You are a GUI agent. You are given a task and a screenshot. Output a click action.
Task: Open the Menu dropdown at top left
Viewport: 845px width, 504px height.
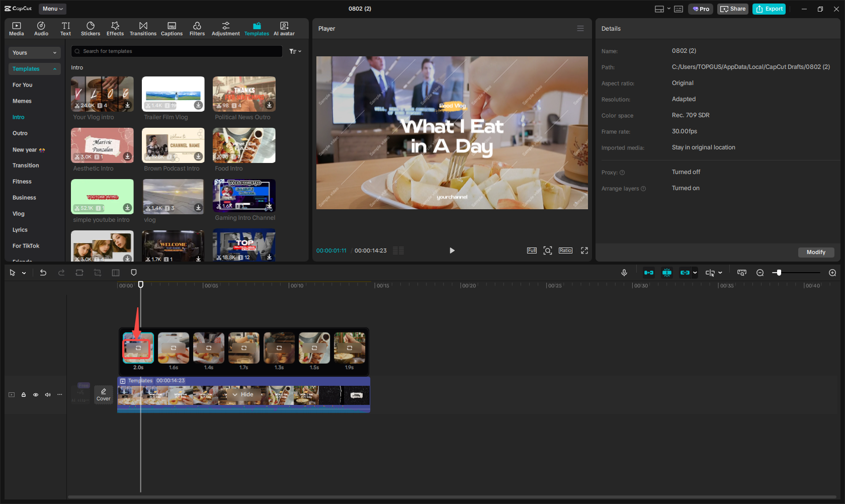click(52, 9)
